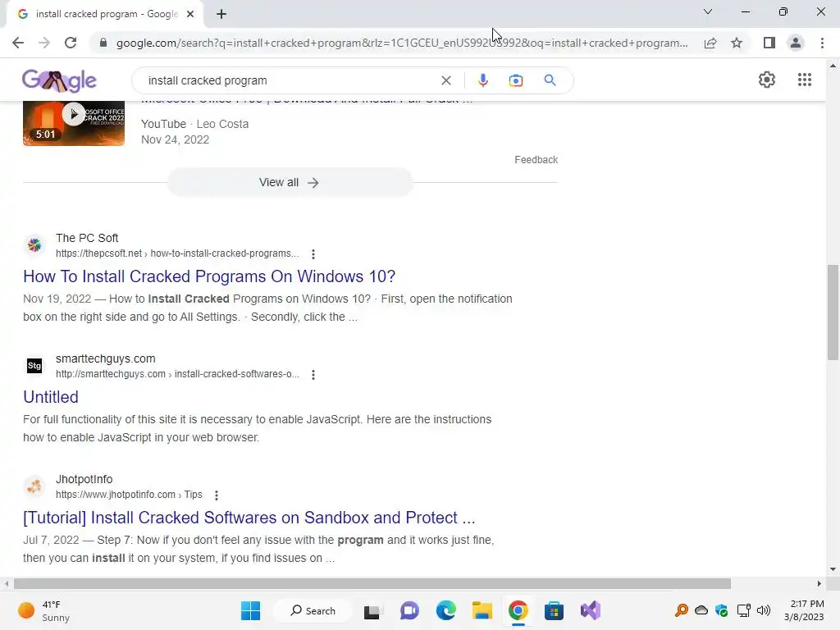Bookmark this tab with the star
This screenshot has width=840, height=630.
pyautogui.click(x=737, y=43)
